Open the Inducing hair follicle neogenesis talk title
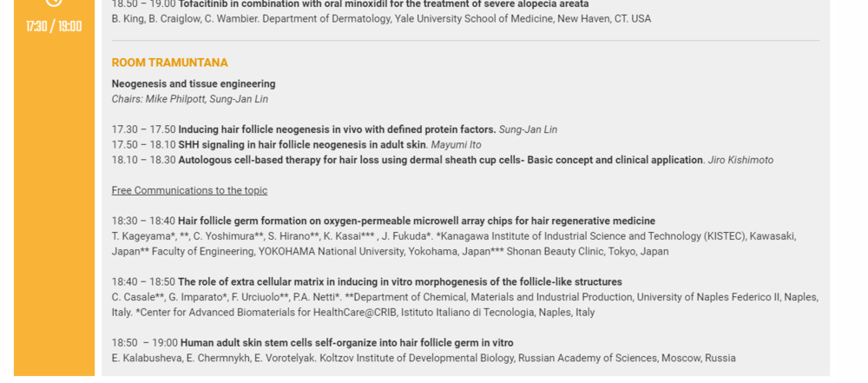 [337, 129]
